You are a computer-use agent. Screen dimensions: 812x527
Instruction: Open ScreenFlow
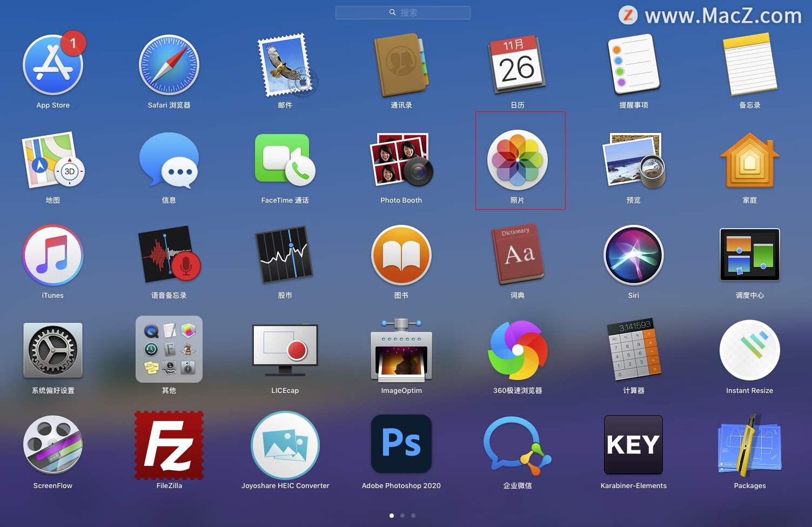coord(53,445)
